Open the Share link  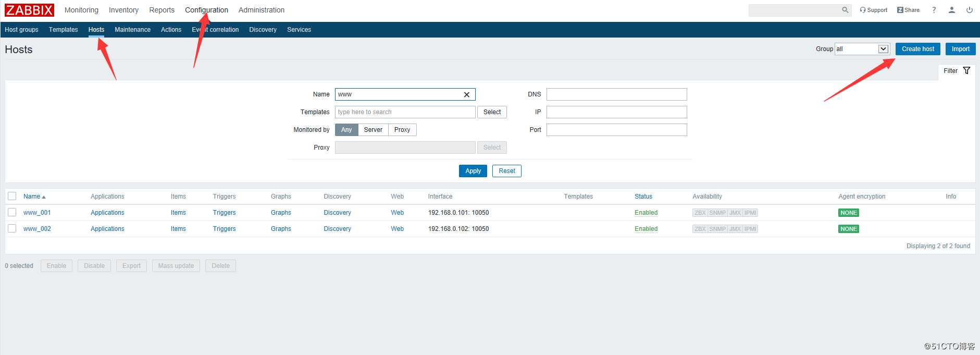click(908, 10)
